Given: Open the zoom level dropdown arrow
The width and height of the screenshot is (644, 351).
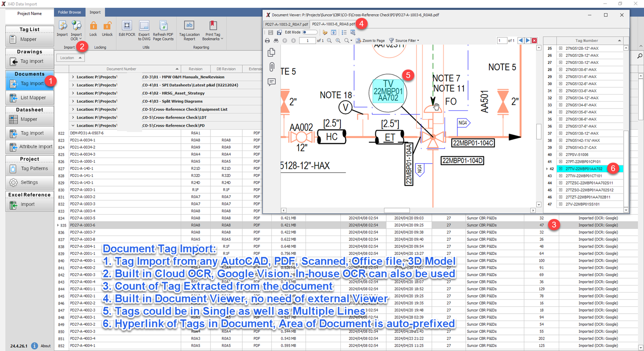Looking at the screenshot, I should pyautogui.click(x=351, y=41).
